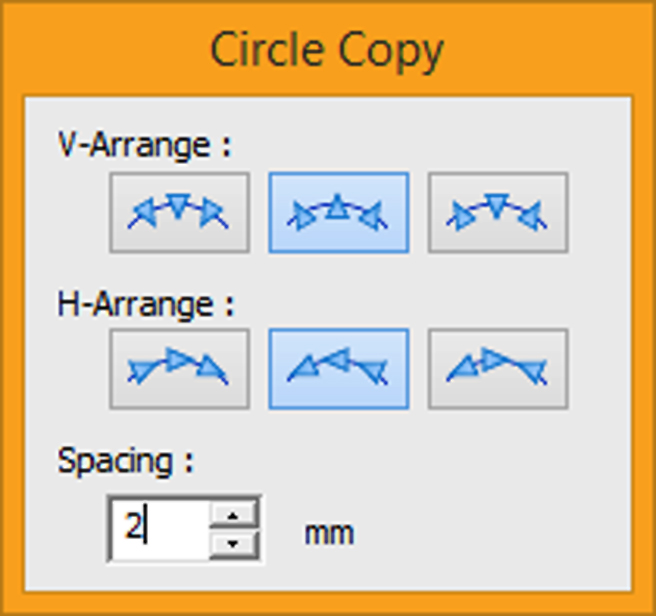The image size is (656, 616).
Task: Toggle the highlighted V-Arrange center button
Action: tap(338, 212)
